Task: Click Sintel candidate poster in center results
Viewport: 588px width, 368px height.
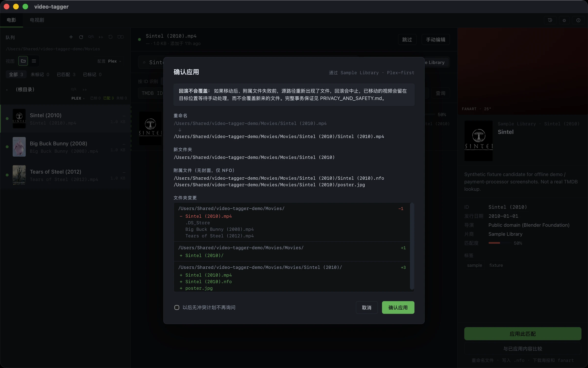Action: pyautogui.click(x=151, y=128)
